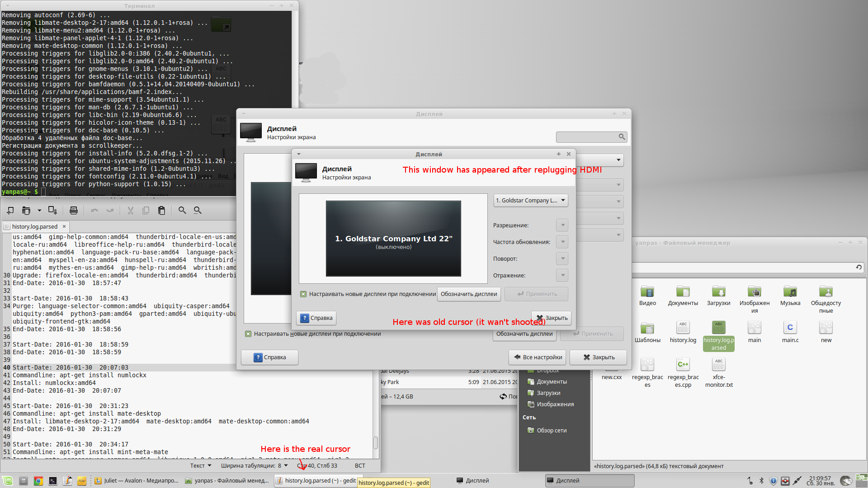Open the tab width dropdown in status bar

255,466
